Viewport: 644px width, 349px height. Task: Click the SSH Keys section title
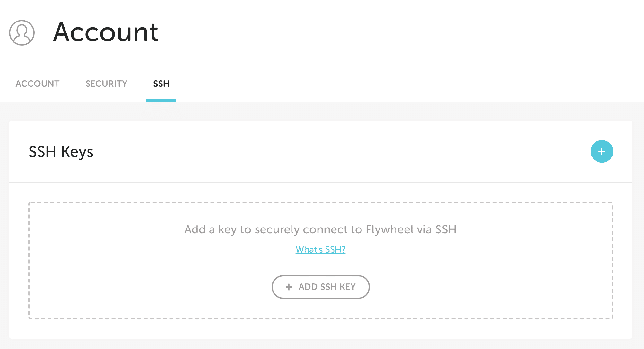coord(61,152)
